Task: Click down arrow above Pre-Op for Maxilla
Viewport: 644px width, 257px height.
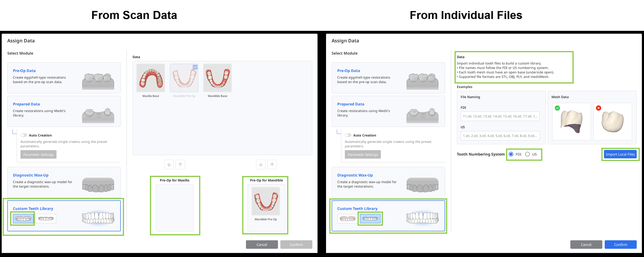Action: [x=169, y=165]
